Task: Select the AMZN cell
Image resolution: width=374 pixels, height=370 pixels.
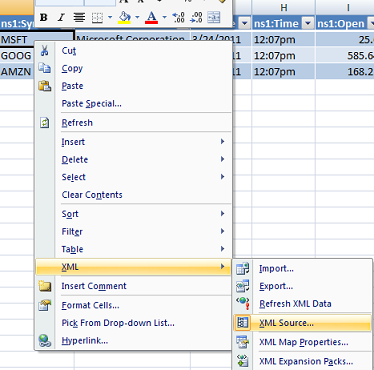Action: point(17,71)
